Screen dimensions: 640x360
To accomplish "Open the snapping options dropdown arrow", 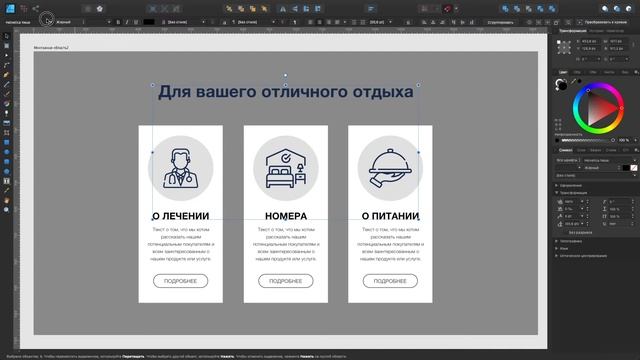I will click(456, 9).
